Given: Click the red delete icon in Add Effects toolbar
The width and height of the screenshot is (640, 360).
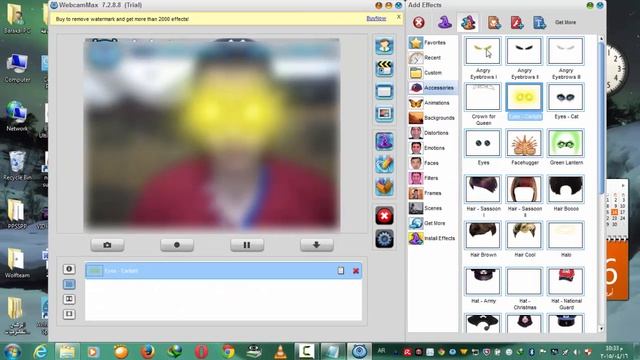Looking at the screenshot, I should coord(418,22).
